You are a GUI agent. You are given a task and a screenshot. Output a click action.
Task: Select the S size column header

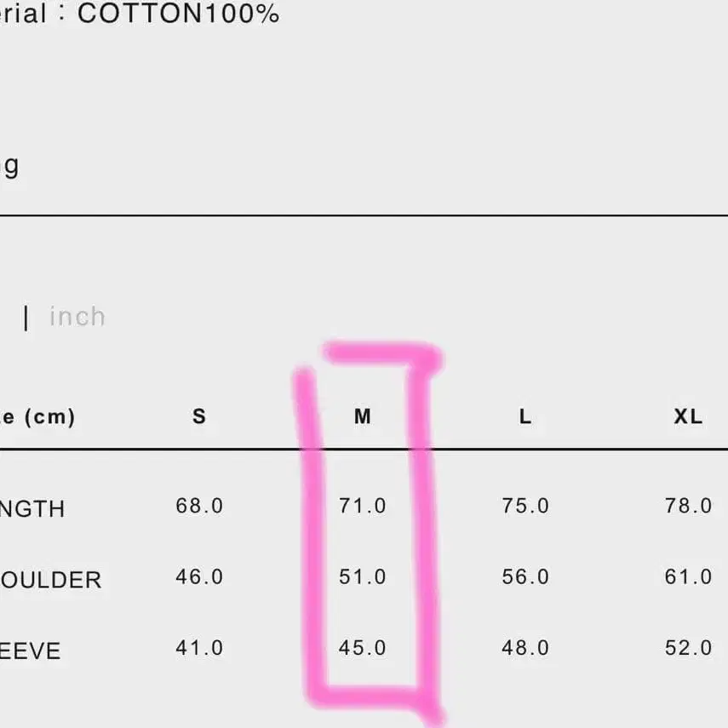[x=199, y=416]
